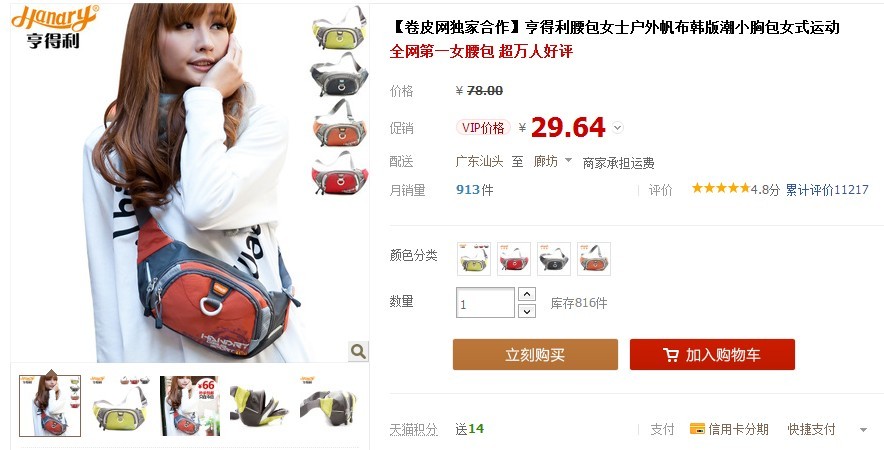Expand the payment options arrow
Image resolution: width=884 pixels, height=450 pixels.
click(863, 430)
